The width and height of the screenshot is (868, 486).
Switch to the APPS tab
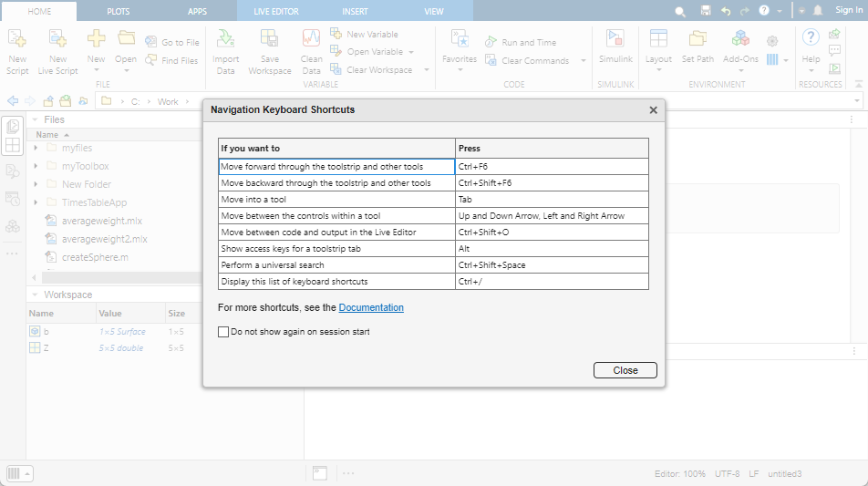pos(197,11)
